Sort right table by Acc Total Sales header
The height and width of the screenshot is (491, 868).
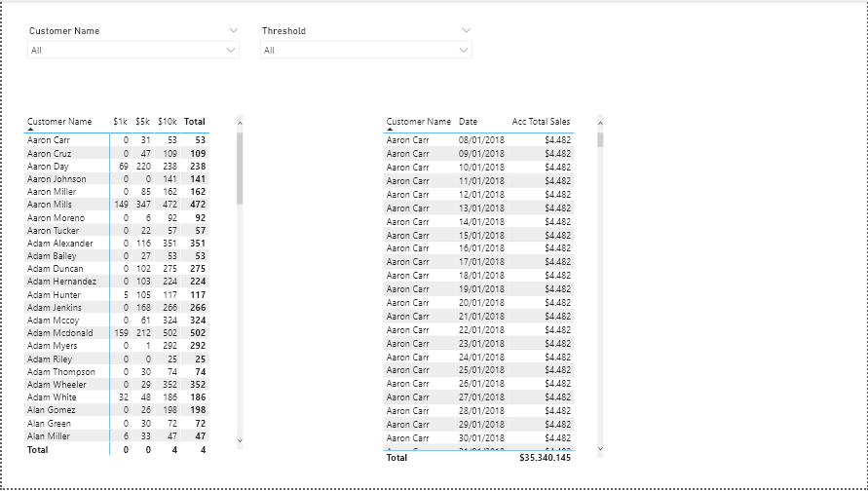click(541, 122)
